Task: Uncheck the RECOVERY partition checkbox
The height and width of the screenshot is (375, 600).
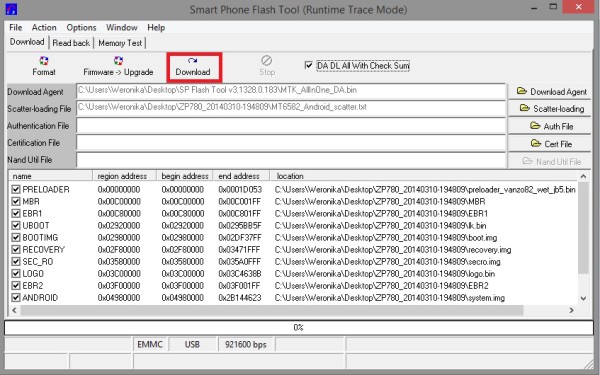Action: click(16, 249)
